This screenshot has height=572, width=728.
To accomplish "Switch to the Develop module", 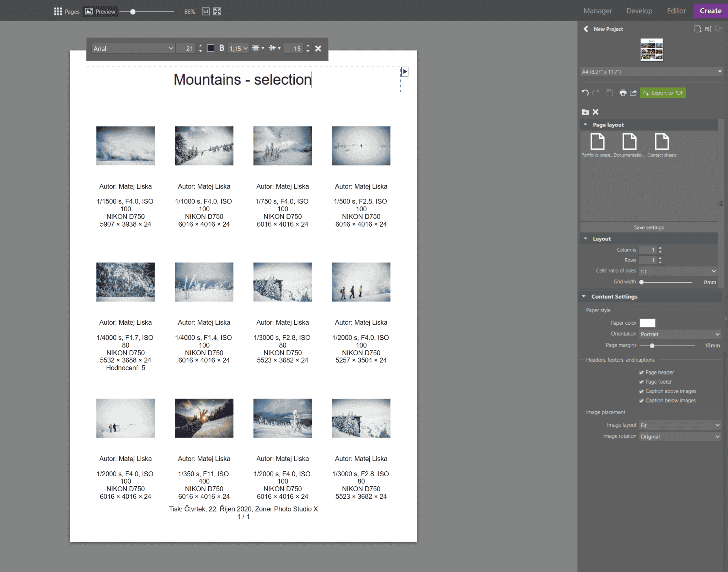I will coord(639,11).
